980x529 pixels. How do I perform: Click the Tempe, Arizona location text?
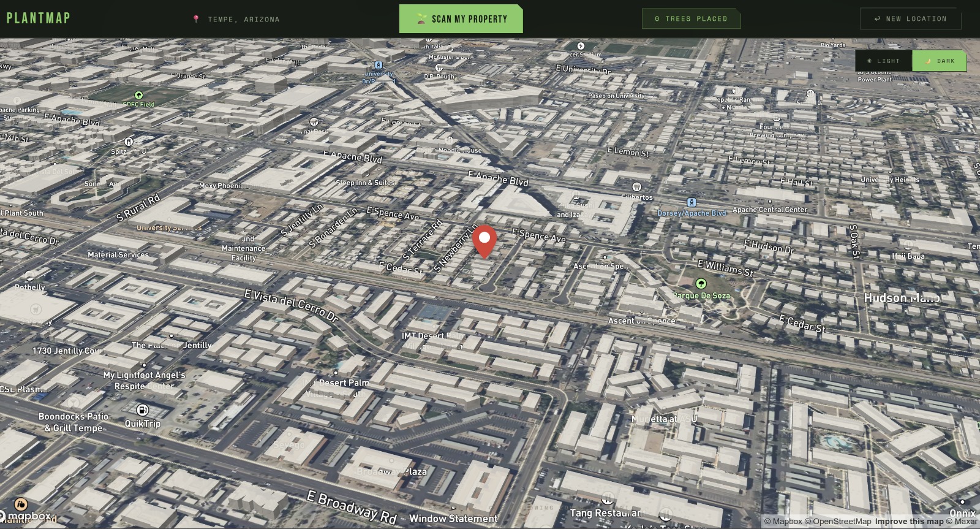[244, 20]
